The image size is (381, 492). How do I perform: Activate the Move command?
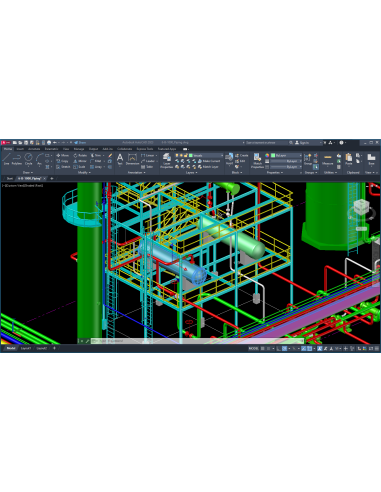click(62, 155)
